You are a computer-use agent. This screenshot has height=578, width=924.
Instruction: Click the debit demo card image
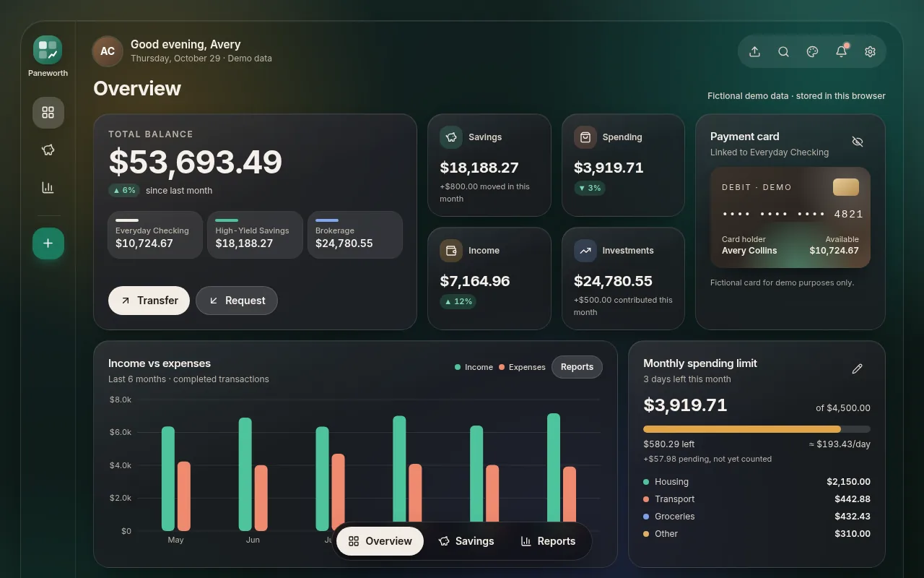(790, 217)
